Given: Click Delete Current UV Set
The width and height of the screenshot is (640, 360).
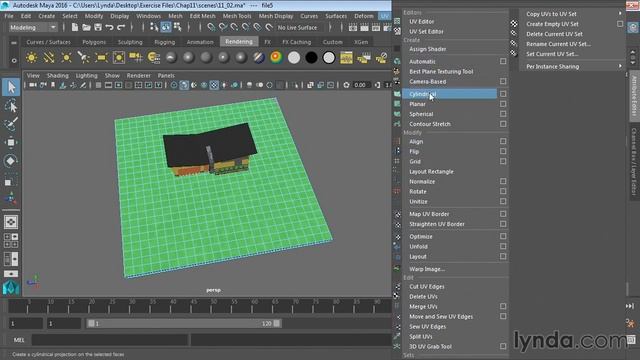Looking at the screenshot, I should tap(554, 34).
